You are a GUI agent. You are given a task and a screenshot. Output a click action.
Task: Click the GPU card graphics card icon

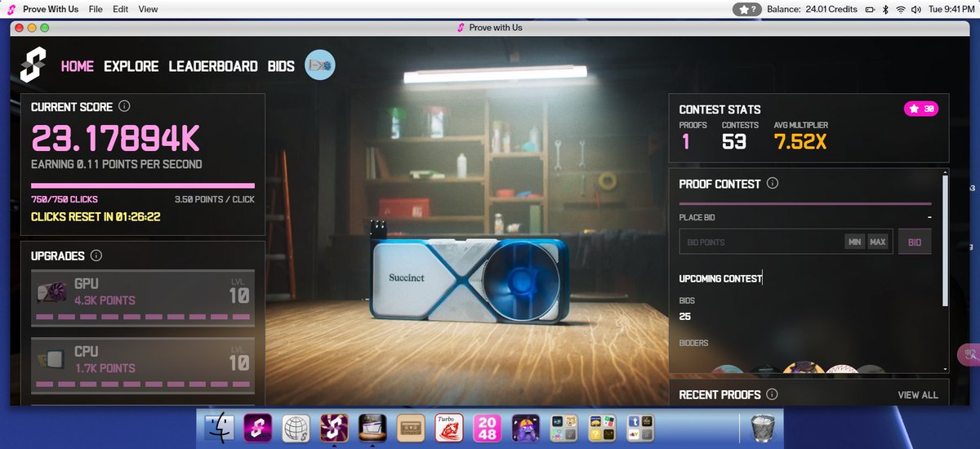pyautogui.click(x=51, y=293)
